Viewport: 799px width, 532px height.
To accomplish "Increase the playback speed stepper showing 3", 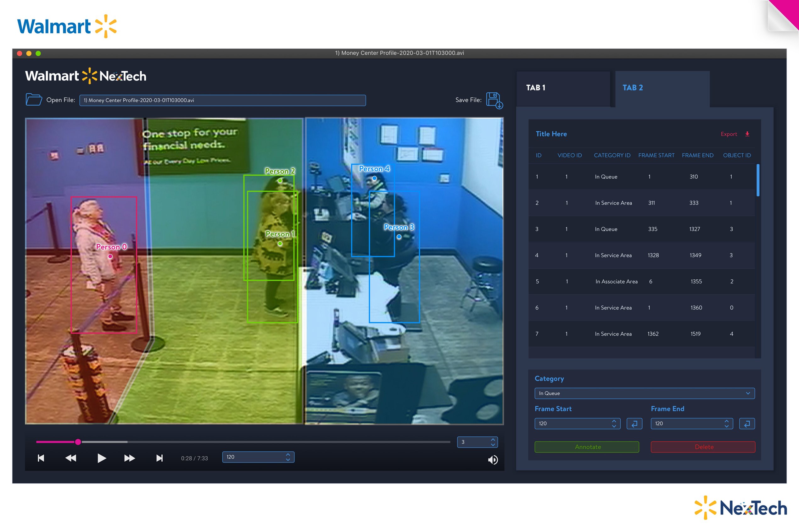I will click(x=493, y=440).
